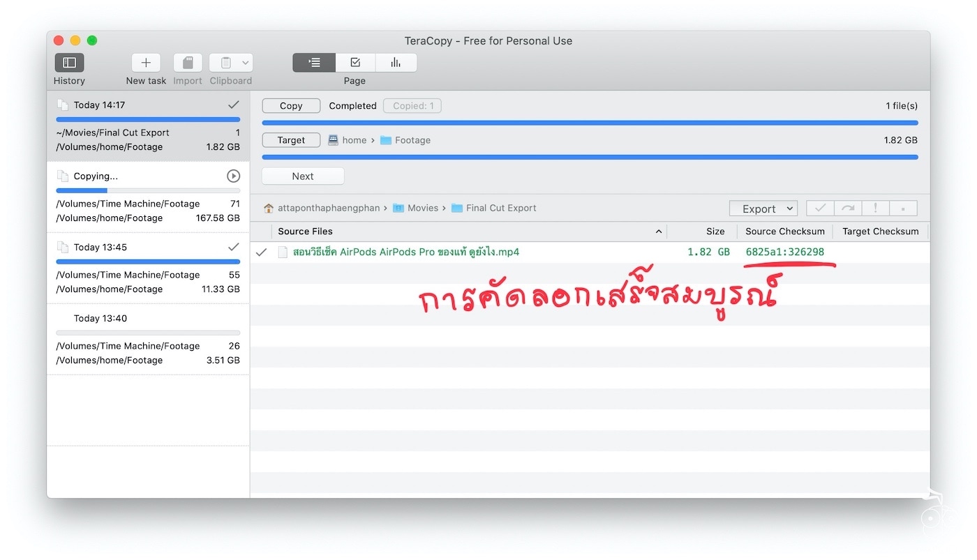Click the progress bar of the Copying task
The image size is (977, 560).
[x=148, y=190]
